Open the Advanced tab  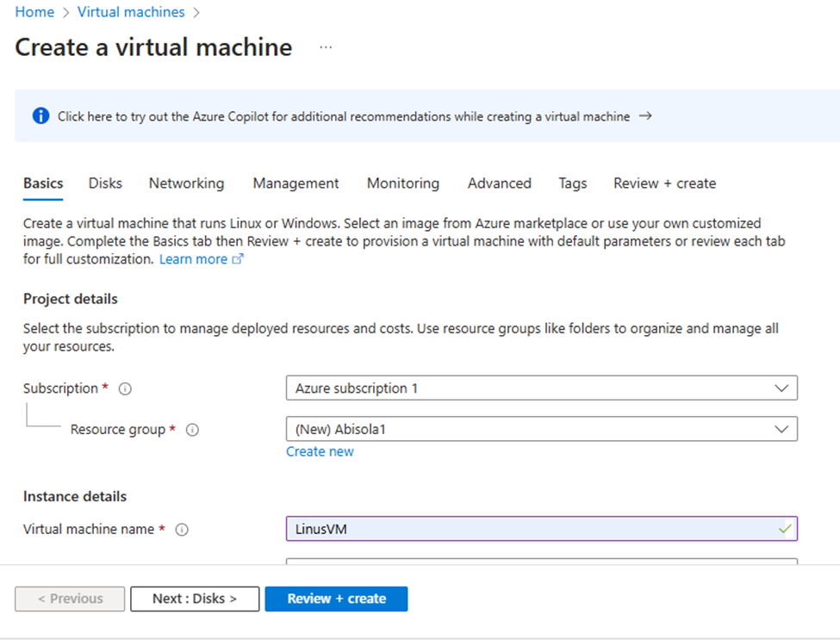(x=499, y=183)
